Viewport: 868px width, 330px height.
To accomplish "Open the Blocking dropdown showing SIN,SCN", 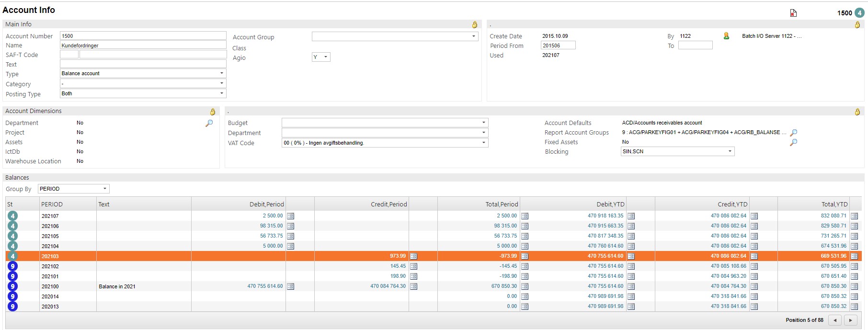I will (730, 151).
